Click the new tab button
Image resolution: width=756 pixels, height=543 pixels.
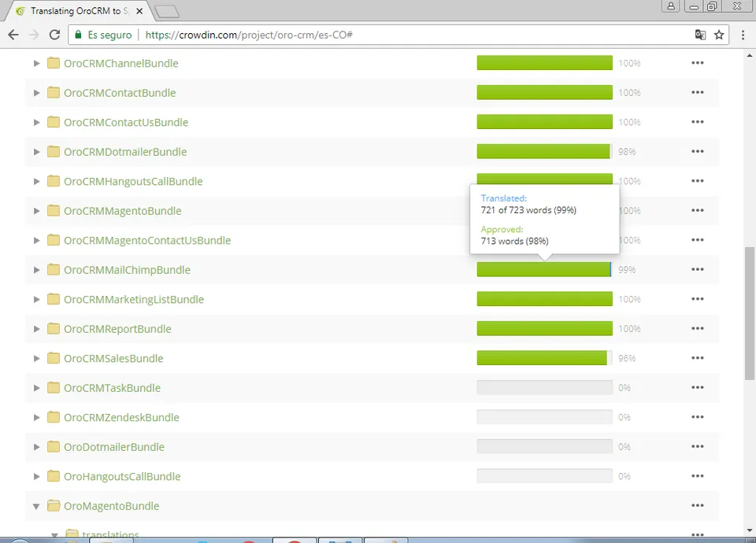coord(167,11)
